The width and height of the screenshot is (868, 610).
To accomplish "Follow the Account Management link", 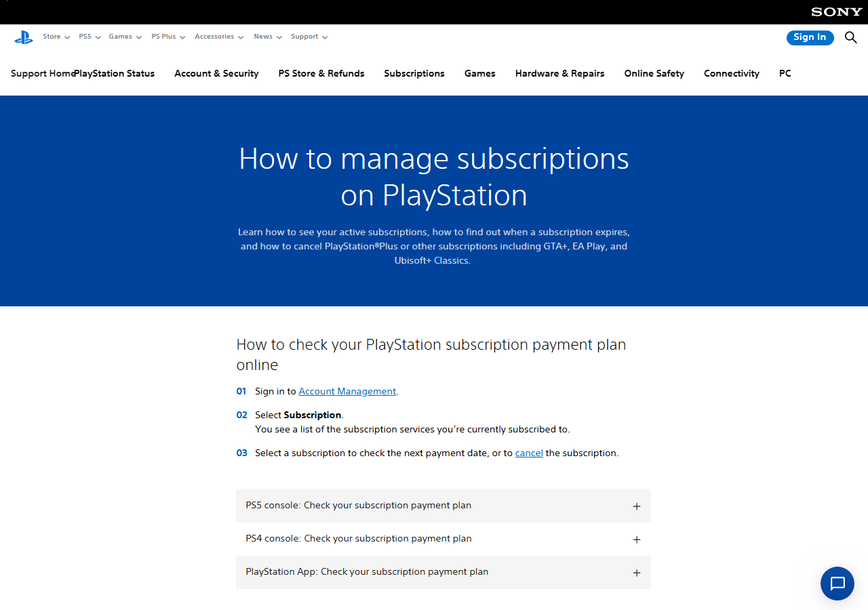I will [347, 391].
